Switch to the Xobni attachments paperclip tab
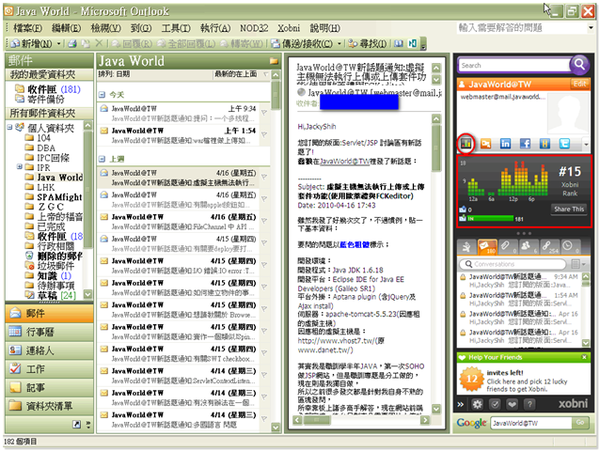 tap(508, 247)
